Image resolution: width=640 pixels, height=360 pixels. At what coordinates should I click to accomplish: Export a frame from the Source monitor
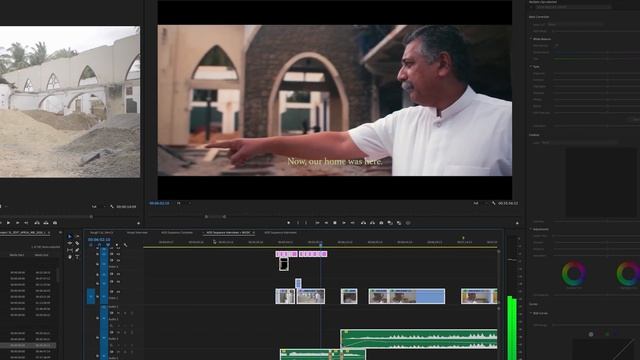[55, 223]
